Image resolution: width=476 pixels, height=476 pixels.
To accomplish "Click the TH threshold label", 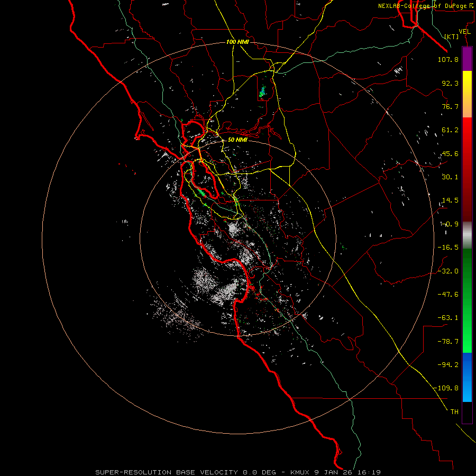I will click(x=454, y=412).
